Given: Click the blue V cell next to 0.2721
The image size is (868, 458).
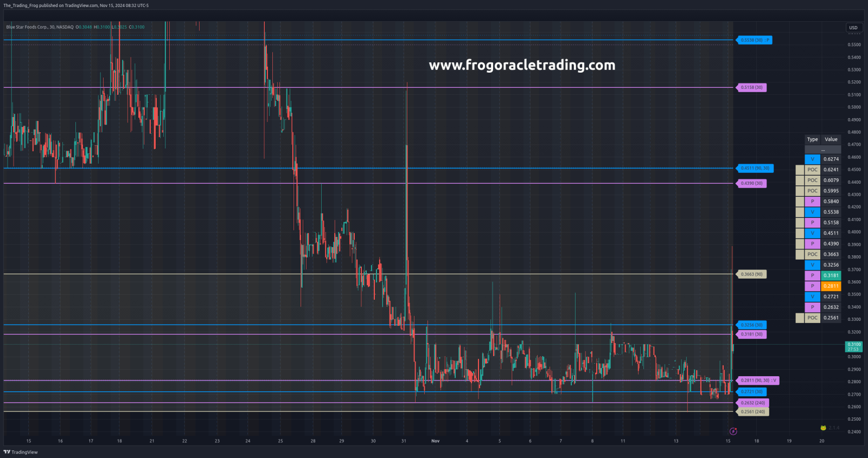Looking at the screenshot, I should 813,297.
